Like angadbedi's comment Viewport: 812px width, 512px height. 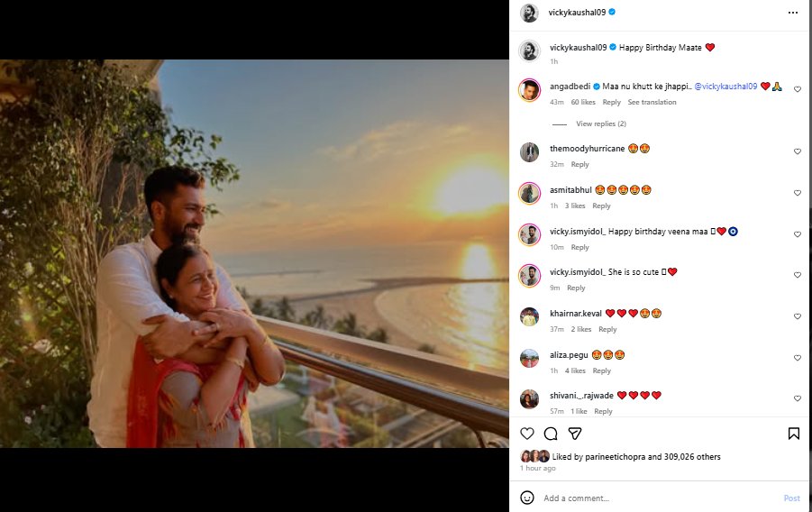[x=798, y=90]
